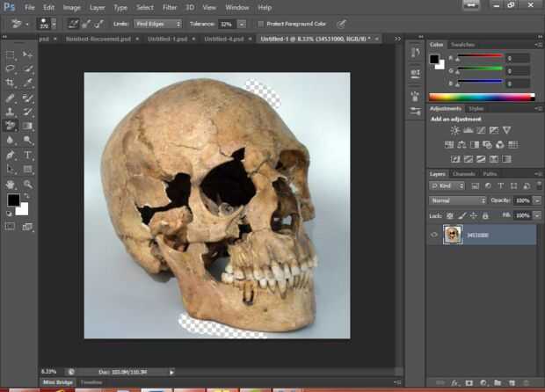Open the Image menu
Image resolution: width=545 pixels, height=392 pixels.
tap(71, 7)
